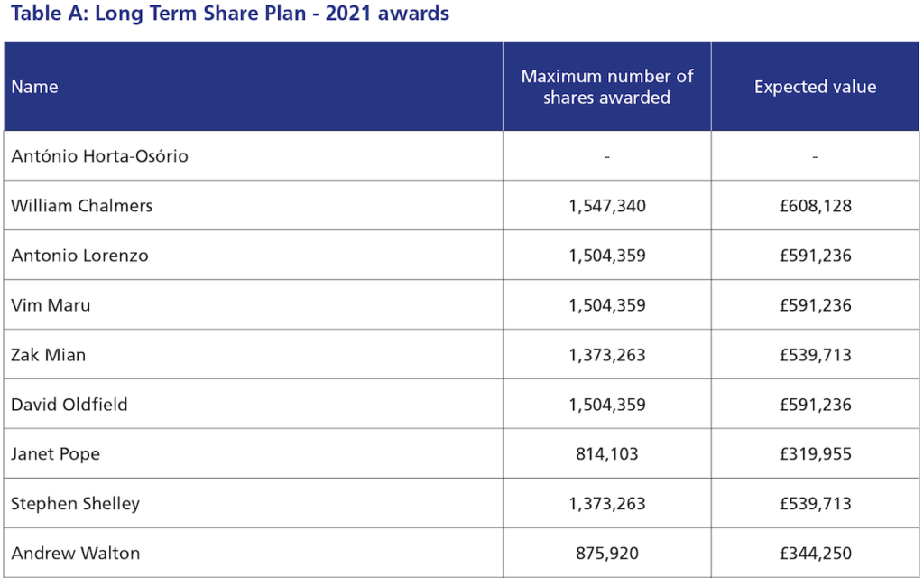924x578 pixels.
Task: Click the name António Horta-Osório
Action: tap(99, 156)
